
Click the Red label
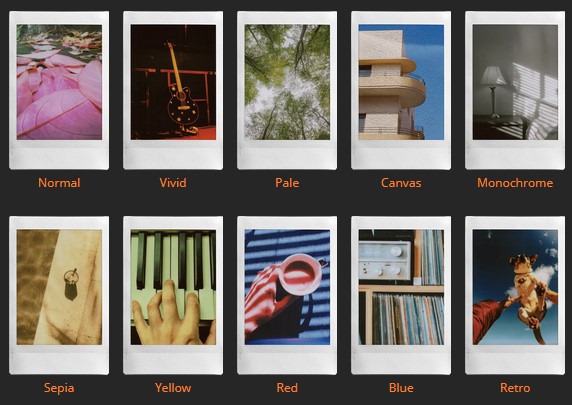[287, 388]
